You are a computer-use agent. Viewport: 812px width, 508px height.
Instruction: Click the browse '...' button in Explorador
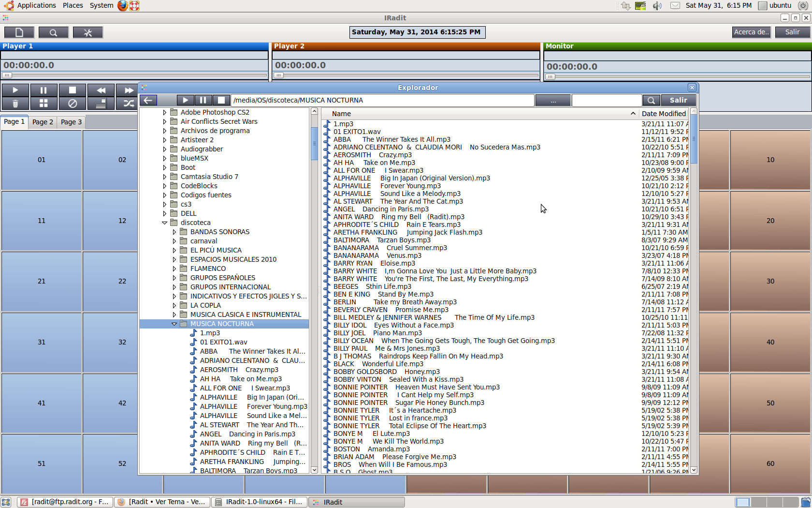point(553,100)
